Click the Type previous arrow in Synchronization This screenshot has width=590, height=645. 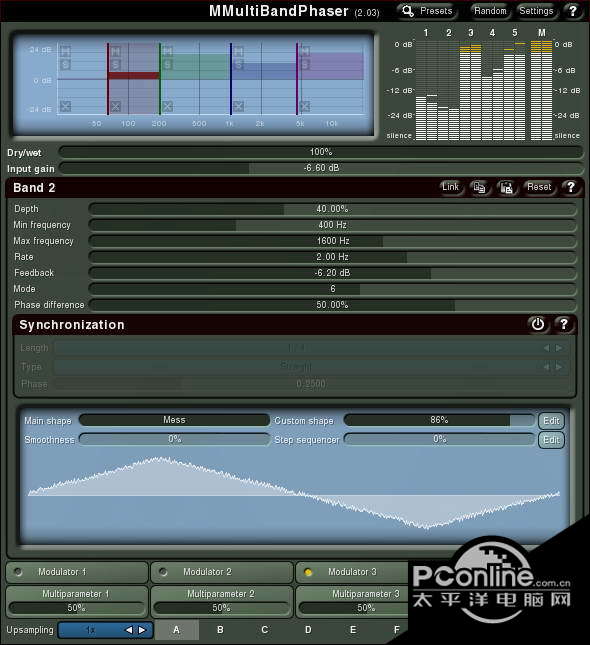coord(546,367)
